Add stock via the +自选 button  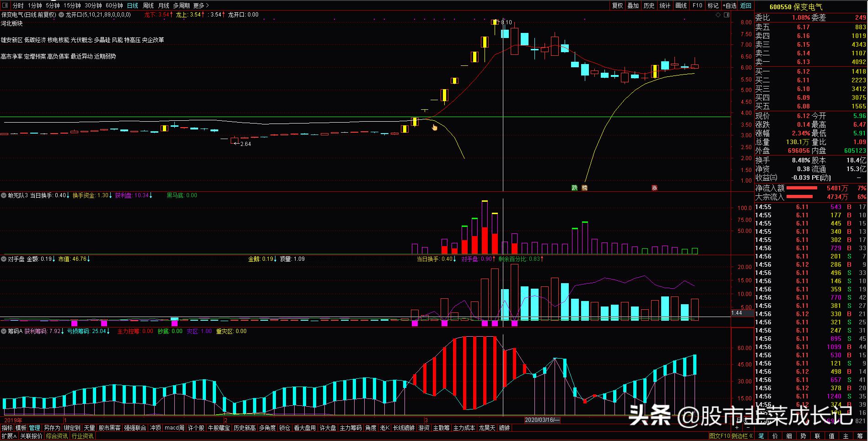[x=729, y=5]
